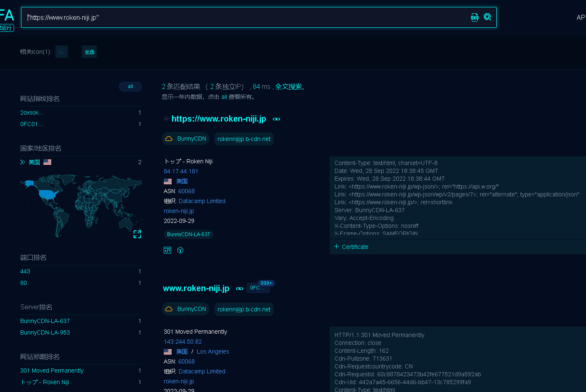Click link icon beside www.roken-niji.jp title
The width and height of the screenshot is (586, 392).
coord(239,289)
